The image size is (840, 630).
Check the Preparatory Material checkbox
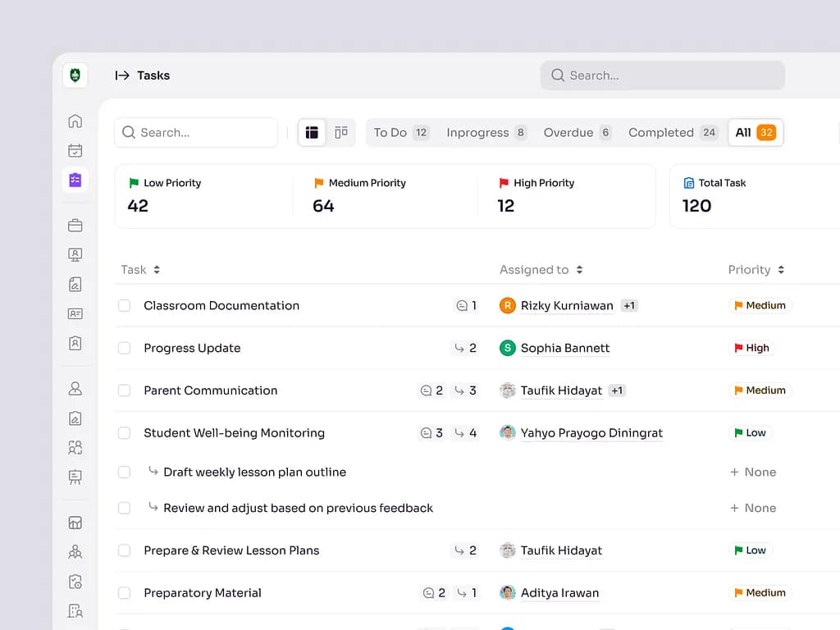(x=125, y=593)
